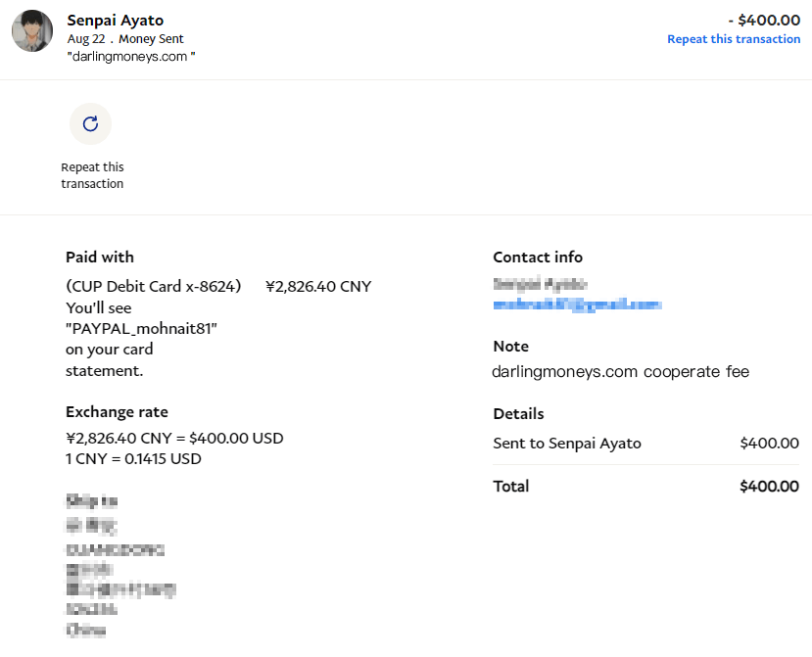Click the "Sent to Senpai Ayato" details row

567,444
